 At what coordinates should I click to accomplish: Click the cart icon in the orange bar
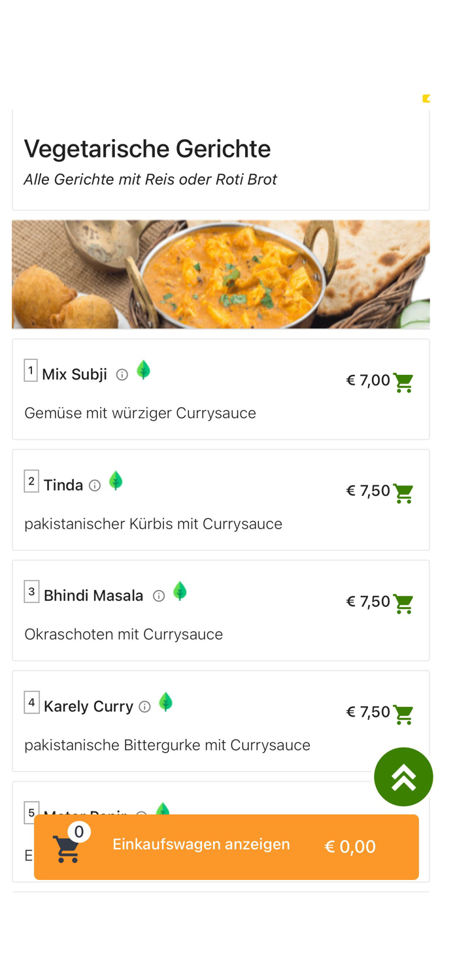67,847
